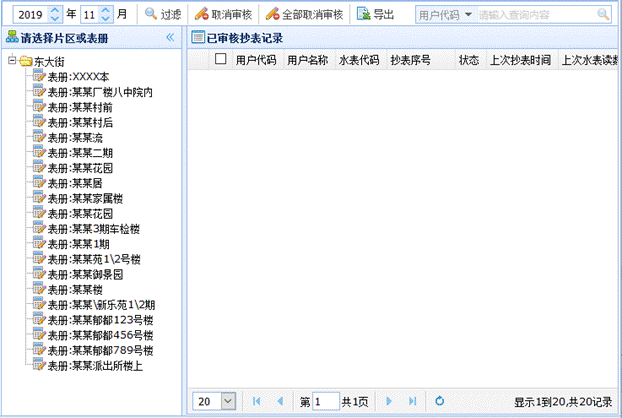This screenshot has width=622, height=418.
Task: Click the 导出 export button
Action: (x=375, y=14)
